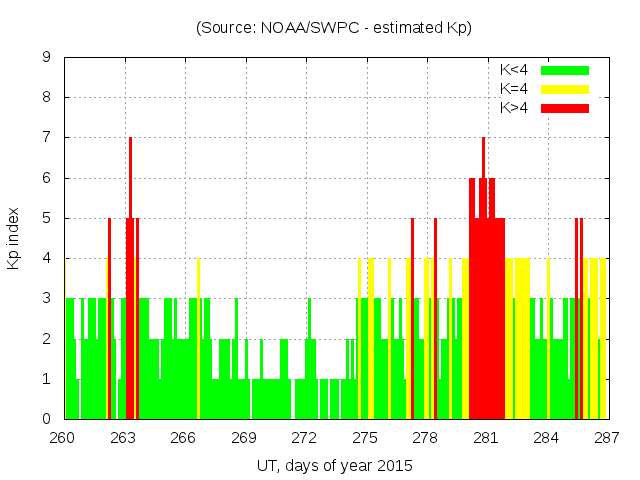This screenshot has height=480, width=640.
Task: Click the y-axis tick label 9
Action: point(46,57)
